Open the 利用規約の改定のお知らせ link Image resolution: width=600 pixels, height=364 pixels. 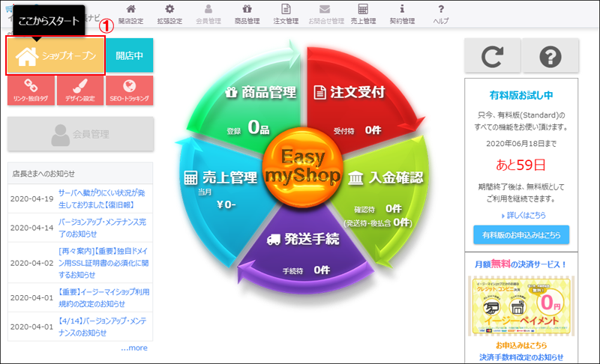(103, 297)
